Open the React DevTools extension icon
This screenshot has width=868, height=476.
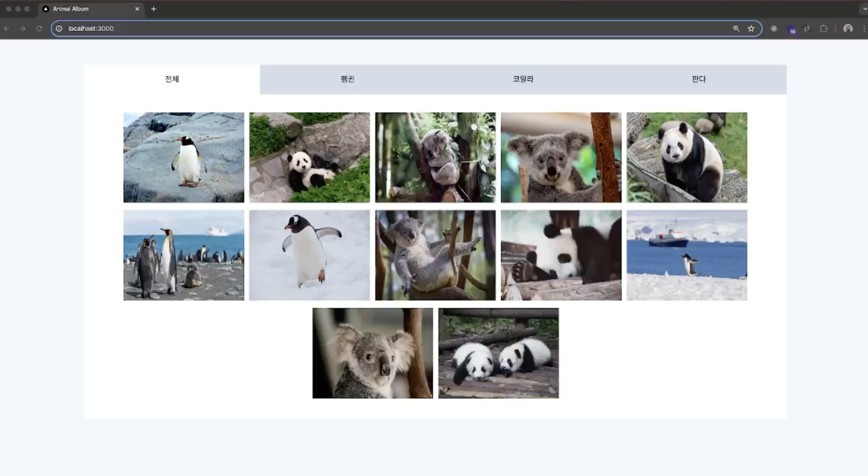[x=774, y=28]
